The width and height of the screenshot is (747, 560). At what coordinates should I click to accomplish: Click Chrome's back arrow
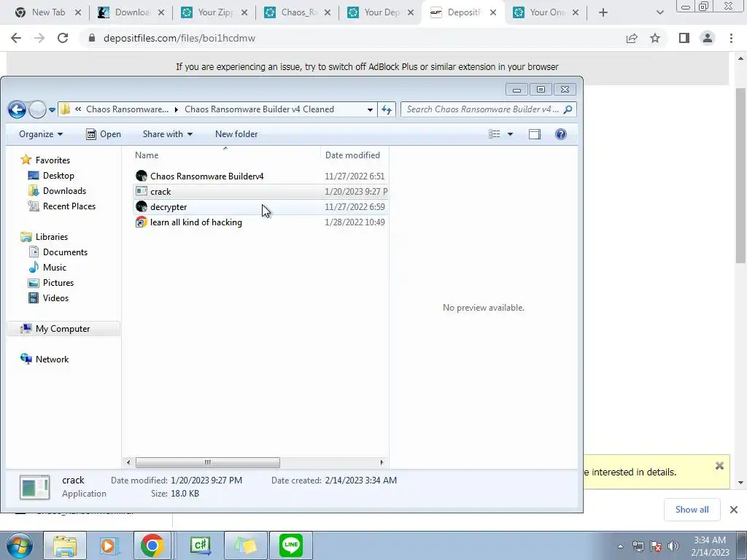coord(16,38)
